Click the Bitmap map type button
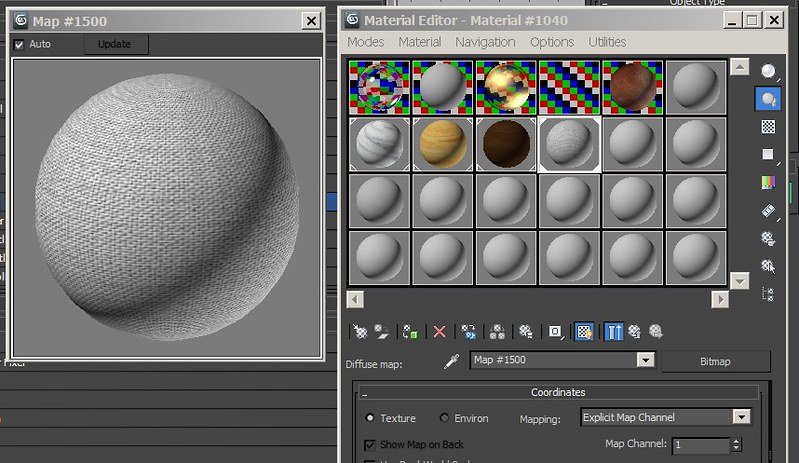Viewport: 799px width, 463px height. tap(716, 361)
